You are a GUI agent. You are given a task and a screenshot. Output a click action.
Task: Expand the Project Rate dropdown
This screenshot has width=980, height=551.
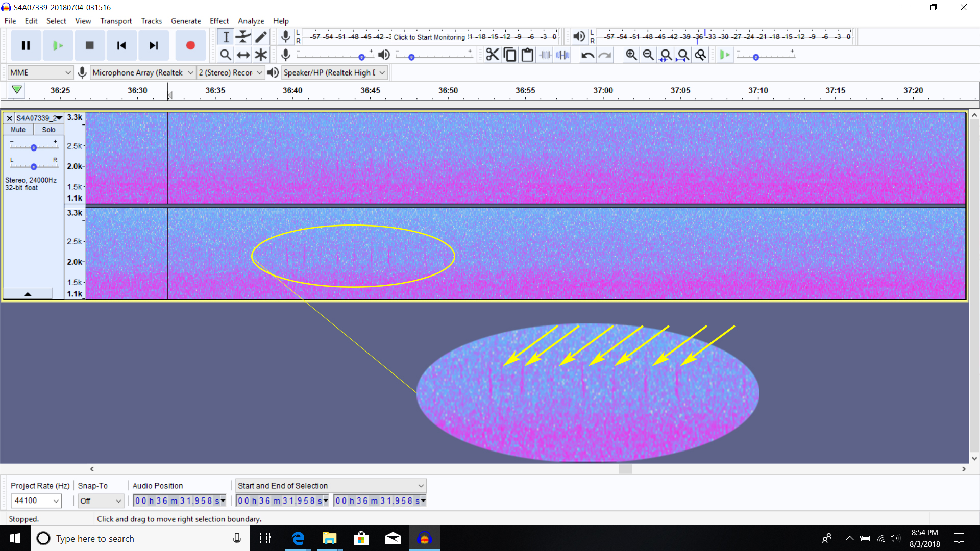point(56,501)
